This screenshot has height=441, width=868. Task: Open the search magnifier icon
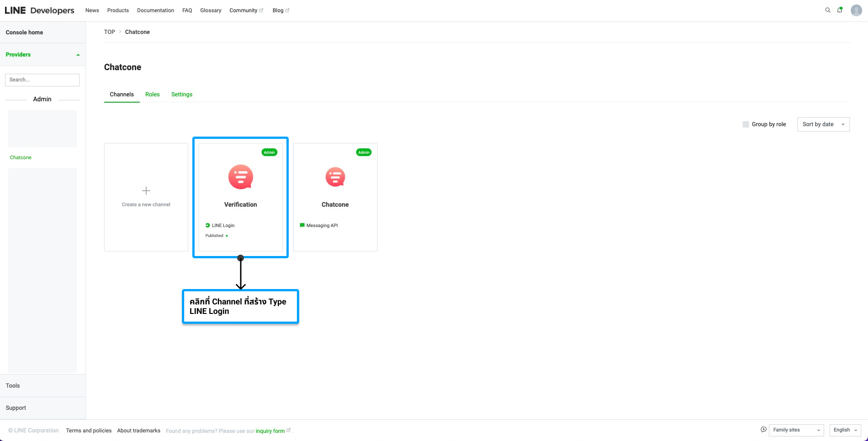click(x=828, y=10)
